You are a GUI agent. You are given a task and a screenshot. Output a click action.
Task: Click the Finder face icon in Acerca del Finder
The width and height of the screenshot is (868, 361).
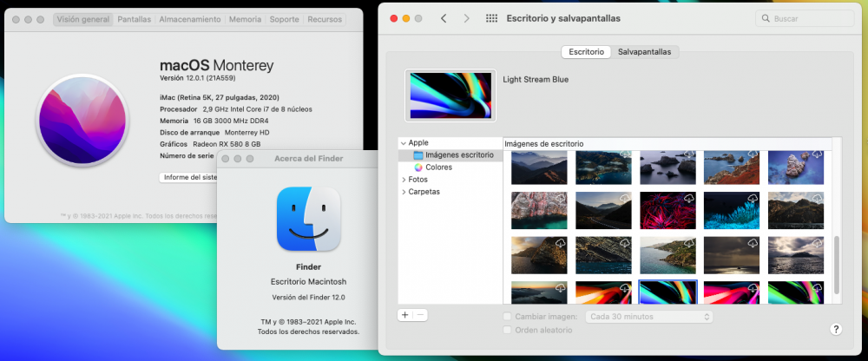[x=308, y=219]
